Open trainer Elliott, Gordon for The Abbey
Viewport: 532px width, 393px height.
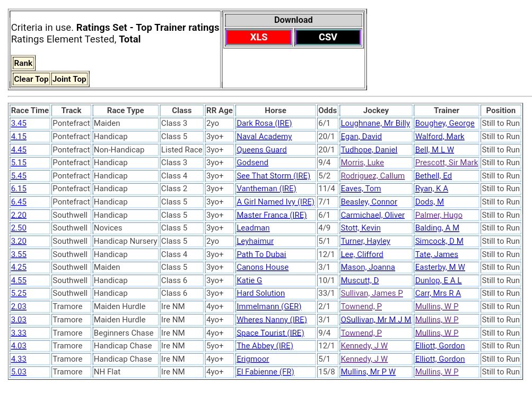click(x=440, y=346)
